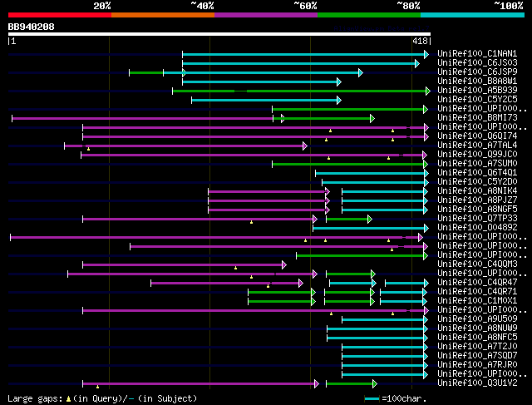
Task: Click the purple alignment bar for Q6QI74
Action: point(254,137)
